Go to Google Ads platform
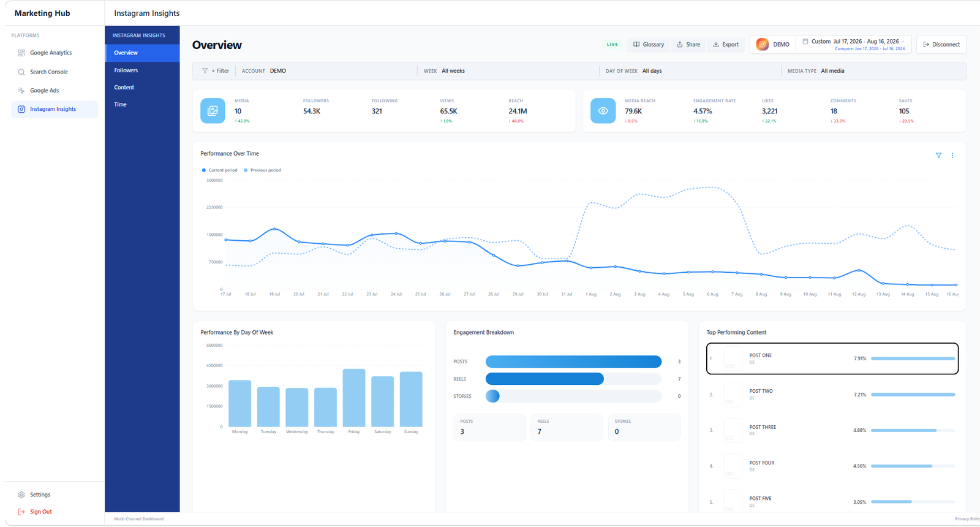Viewport: 980px width, 527px height. 55,90
